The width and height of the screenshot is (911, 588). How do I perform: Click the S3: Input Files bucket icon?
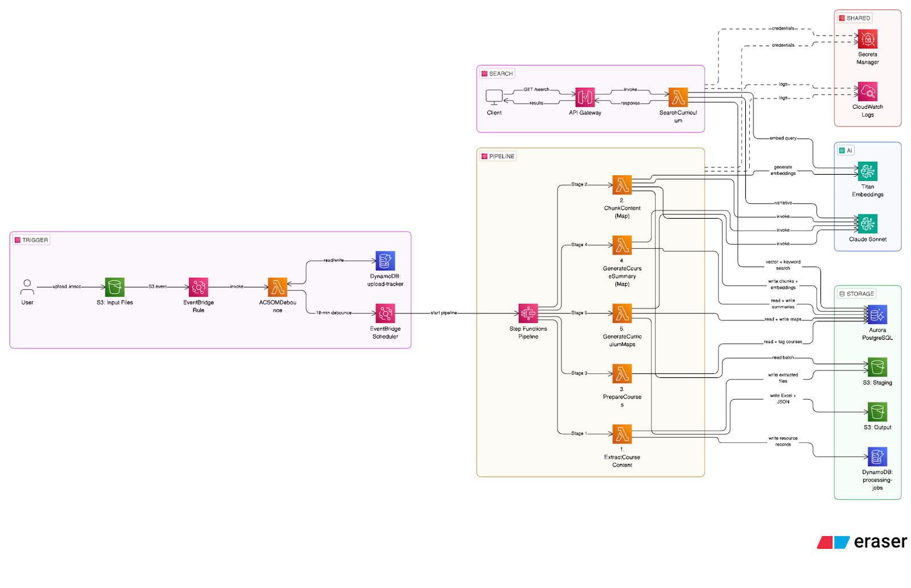tap(114, 287)
